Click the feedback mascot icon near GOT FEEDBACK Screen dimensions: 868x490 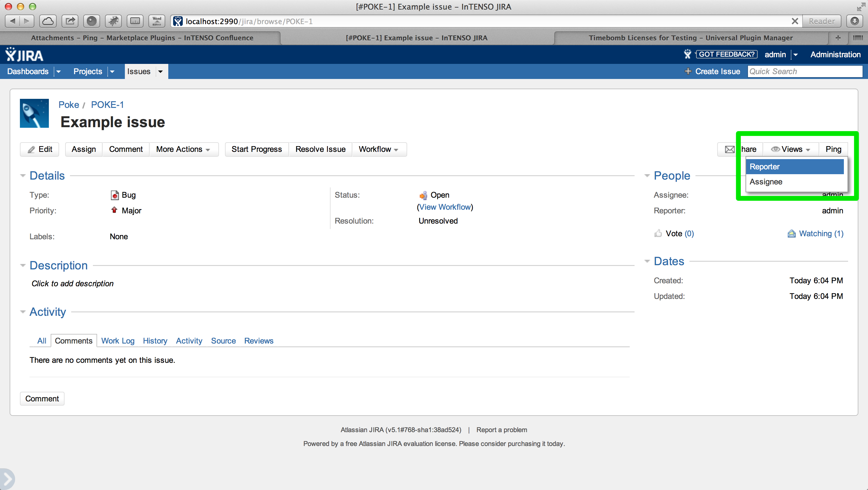687,54
